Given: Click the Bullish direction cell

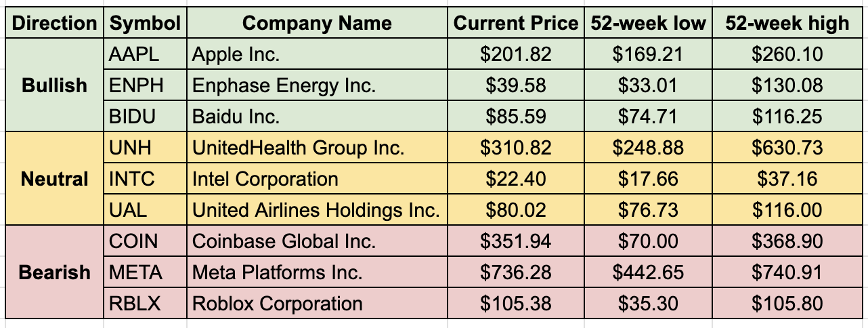Looking at the screenshot, I should (x=55, y=85).
